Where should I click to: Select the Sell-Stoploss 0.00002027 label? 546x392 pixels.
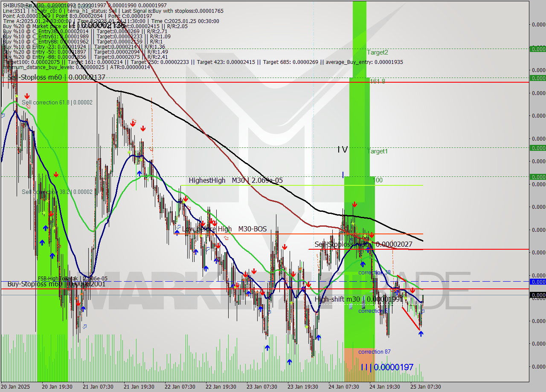(x=363, y=244)
